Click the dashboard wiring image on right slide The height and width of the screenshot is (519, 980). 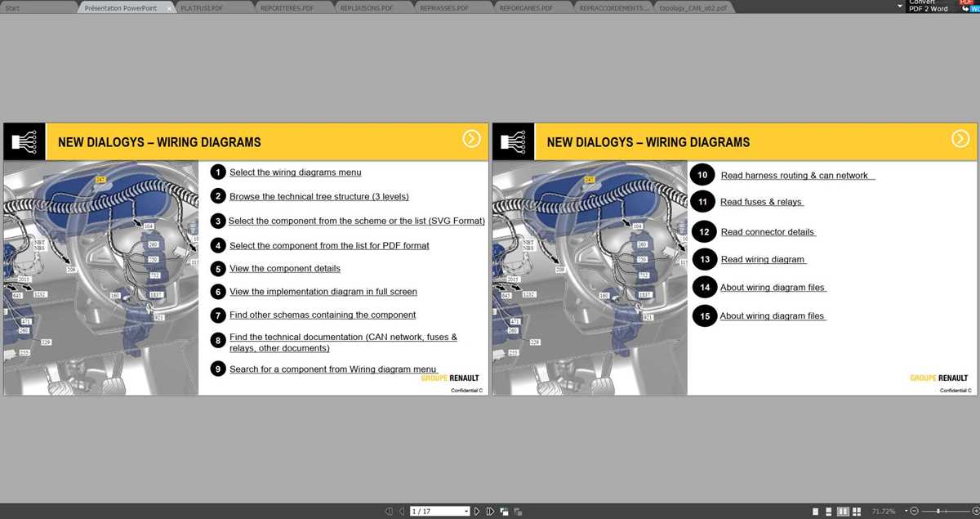coord(590,278)
